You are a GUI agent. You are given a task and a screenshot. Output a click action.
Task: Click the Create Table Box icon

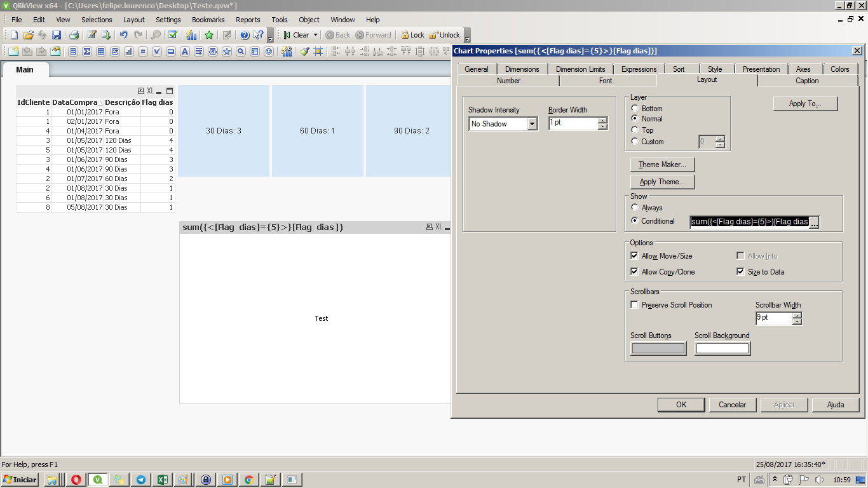point(101,51)
